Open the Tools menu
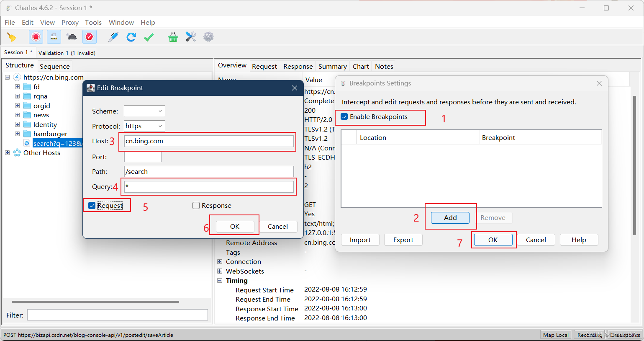 coord(93,22)
